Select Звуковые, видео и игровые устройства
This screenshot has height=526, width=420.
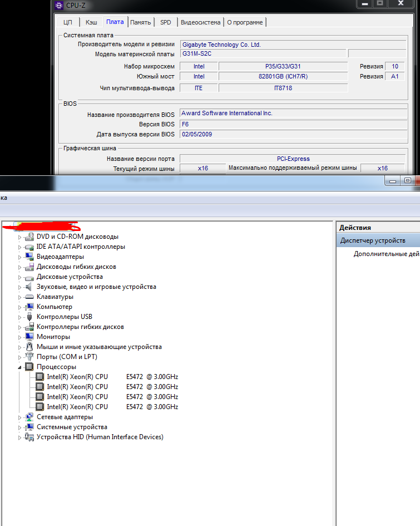(x=96, y=287)
